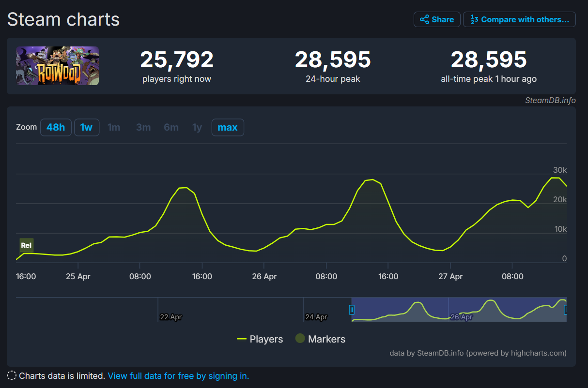Viewport: 588px width, 388px height.
Task: Choose the 3m zoom option
Action: pyautogui.click(x=143, y=127)
